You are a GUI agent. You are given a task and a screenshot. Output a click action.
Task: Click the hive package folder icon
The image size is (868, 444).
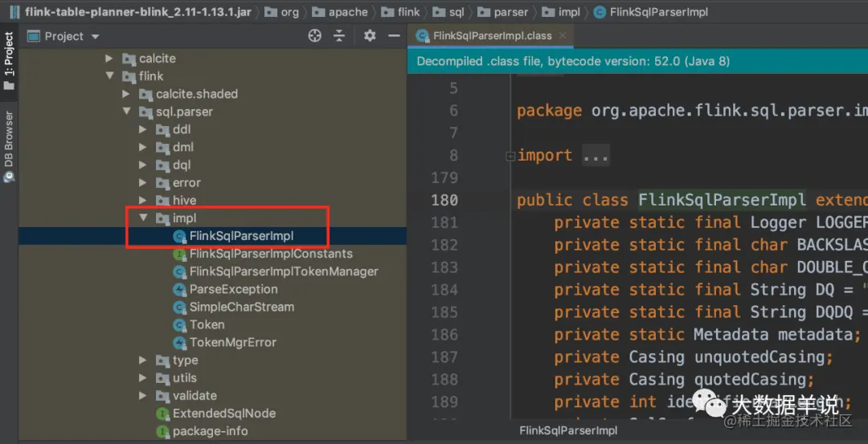(x=162, y=200)
